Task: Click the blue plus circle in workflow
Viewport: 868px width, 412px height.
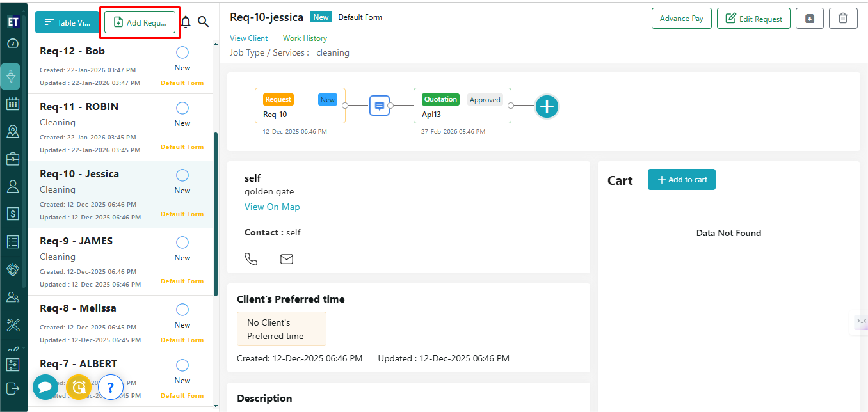Action: click(x=547, y=106)
